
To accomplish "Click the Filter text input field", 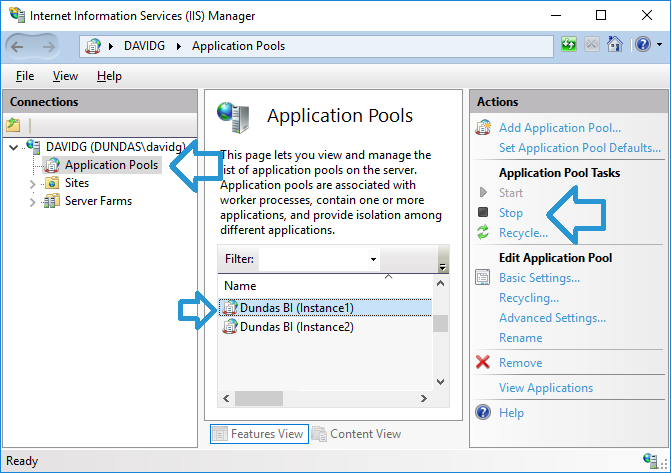I will [x=314, y=259].
